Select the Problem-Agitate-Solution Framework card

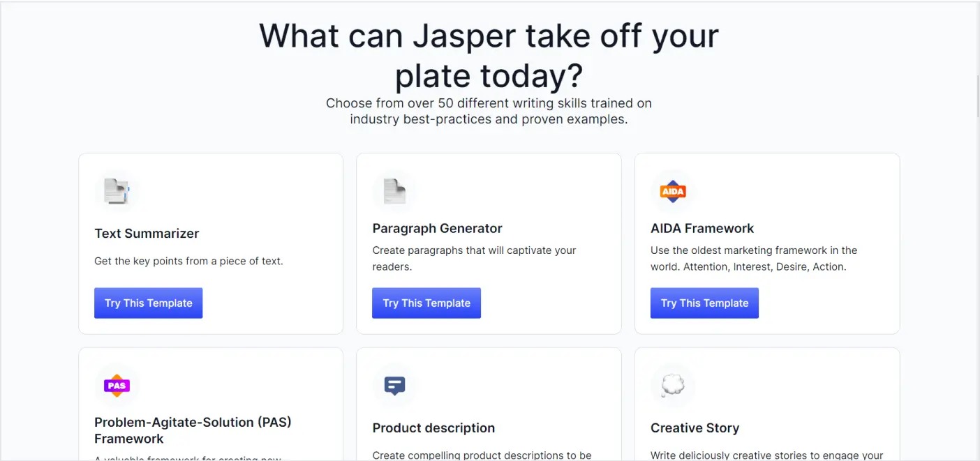pos(210,405)
